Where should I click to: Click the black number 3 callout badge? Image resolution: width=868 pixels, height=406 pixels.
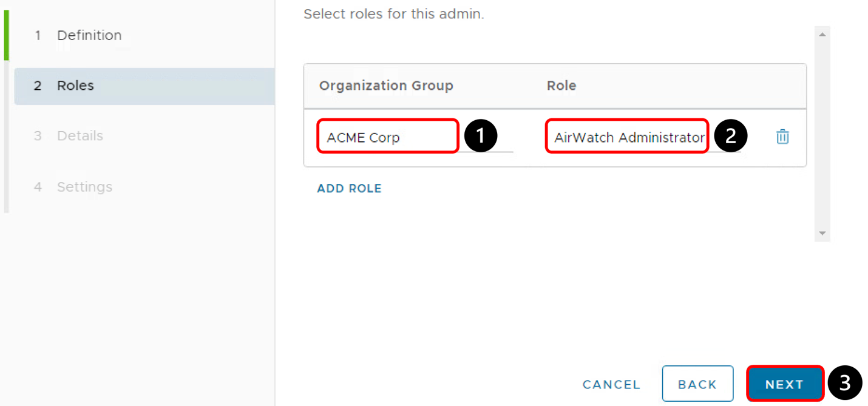click(844, 383)
